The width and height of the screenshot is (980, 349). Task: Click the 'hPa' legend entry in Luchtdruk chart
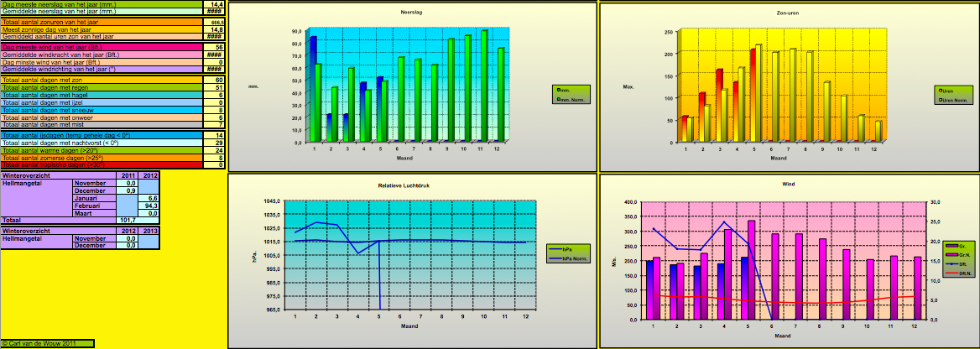coord(560,249)
